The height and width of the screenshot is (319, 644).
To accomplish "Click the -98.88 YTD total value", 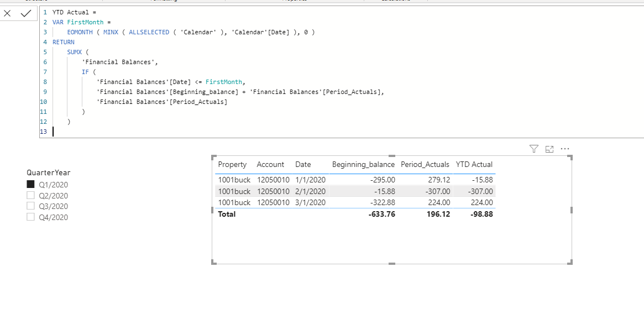I will click(481, 214).
